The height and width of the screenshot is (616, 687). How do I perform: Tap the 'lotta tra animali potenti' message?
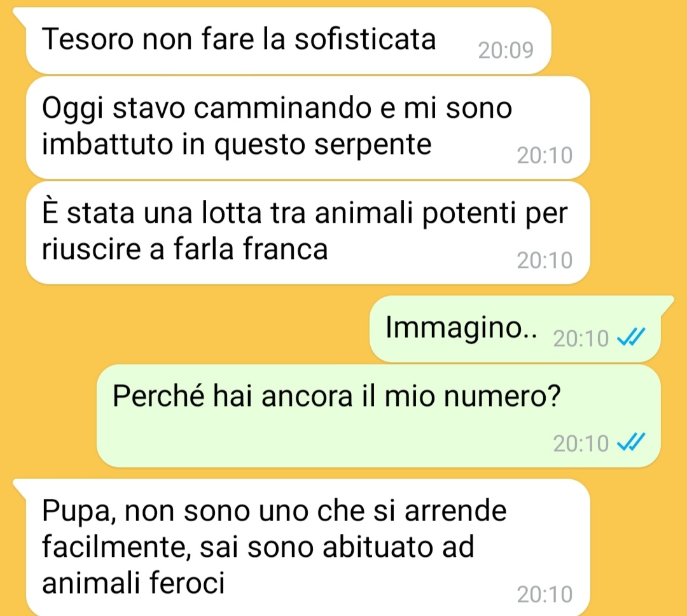(308, 232)
